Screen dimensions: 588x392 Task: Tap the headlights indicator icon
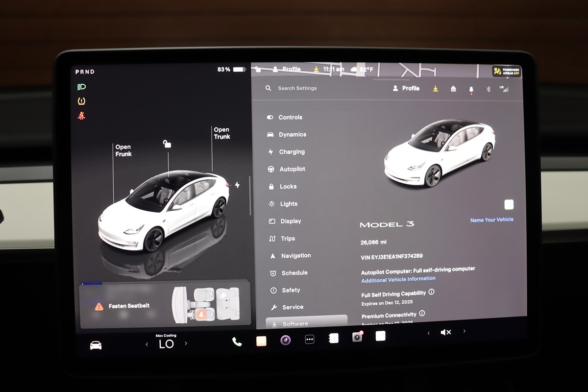81,87
